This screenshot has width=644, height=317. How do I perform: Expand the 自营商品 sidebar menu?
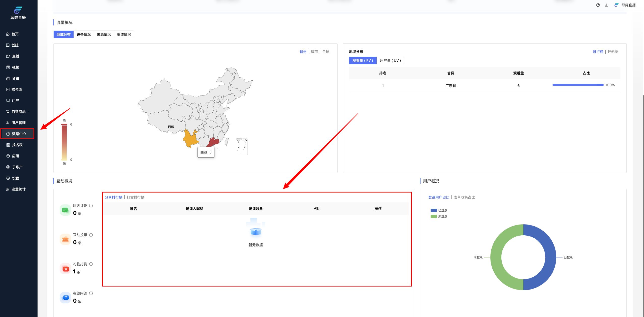point(18,112)
